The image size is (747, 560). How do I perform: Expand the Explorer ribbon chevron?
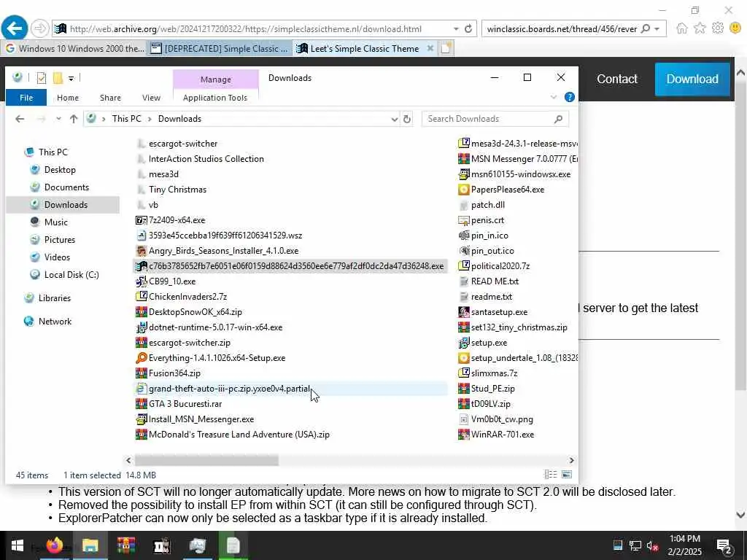[554, 97]
